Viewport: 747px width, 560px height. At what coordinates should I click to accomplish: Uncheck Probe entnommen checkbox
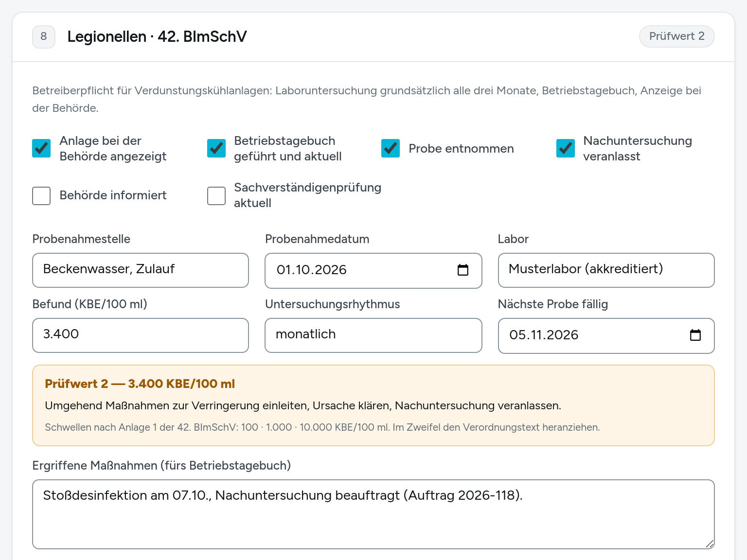(x=391, y=148)
